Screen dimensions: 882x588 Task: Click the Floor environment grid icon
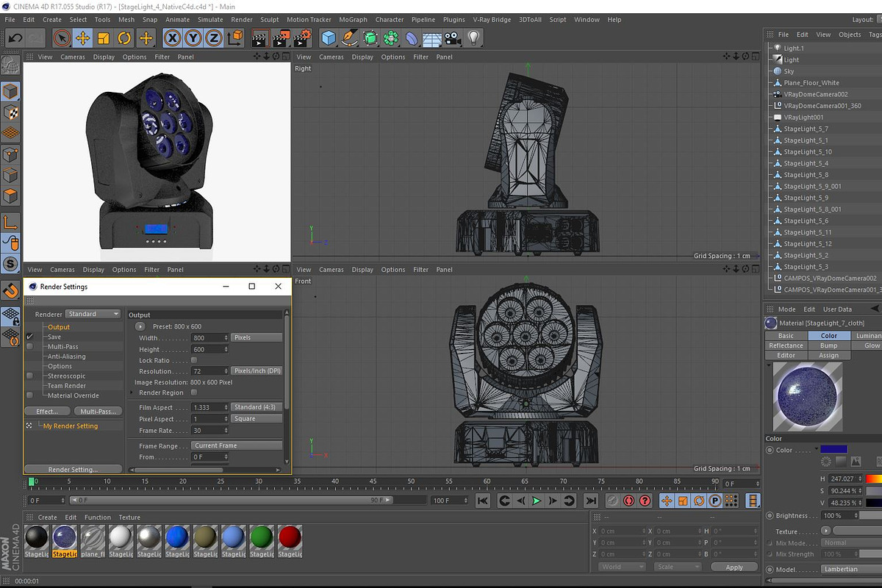[432, 37]
